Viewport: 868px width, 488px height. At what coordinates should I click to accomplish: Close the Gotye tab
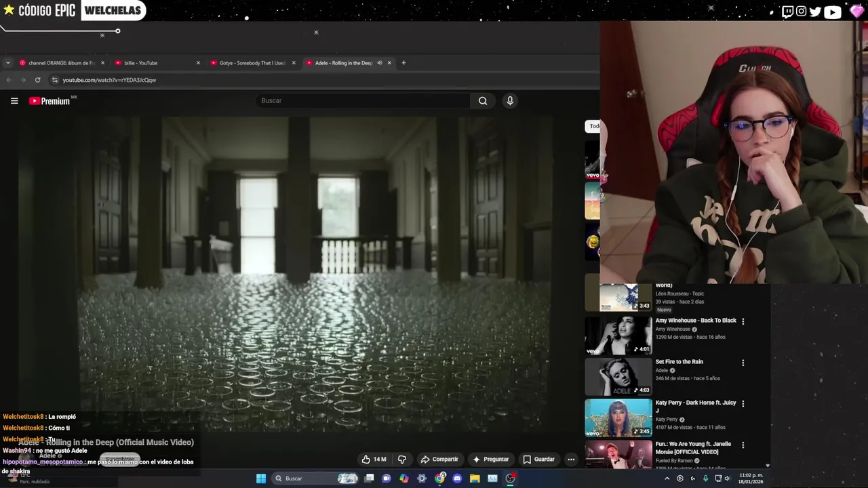click(294, 63)
